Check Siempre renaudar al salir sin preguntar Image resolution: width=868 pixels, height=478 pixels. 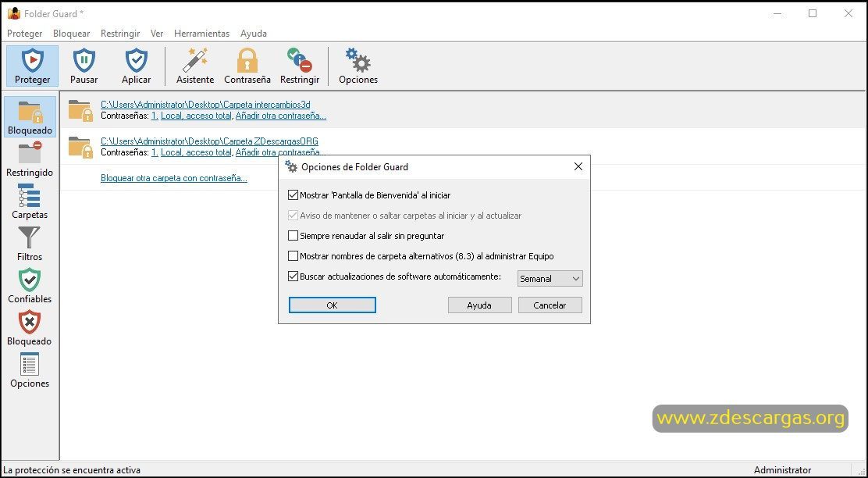(293, 235)
